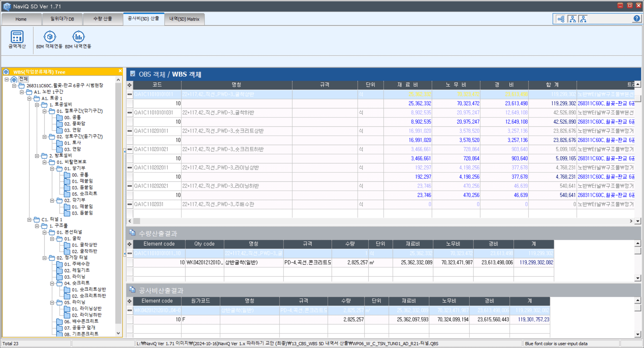The image size is (644, 348).
Task: Click the 전체 root node icon
Action: (x=14, y=79)
